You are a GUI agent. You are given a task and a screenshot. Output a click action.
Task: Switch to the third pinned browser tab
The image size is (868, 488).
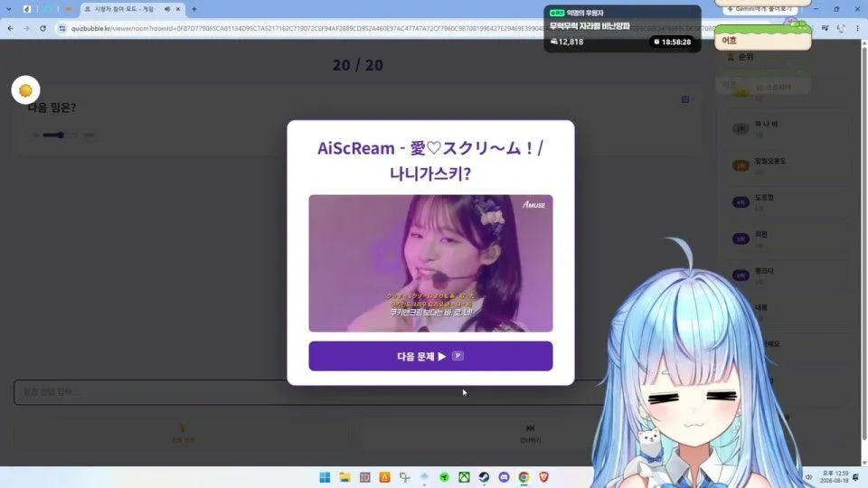point(68,9)
